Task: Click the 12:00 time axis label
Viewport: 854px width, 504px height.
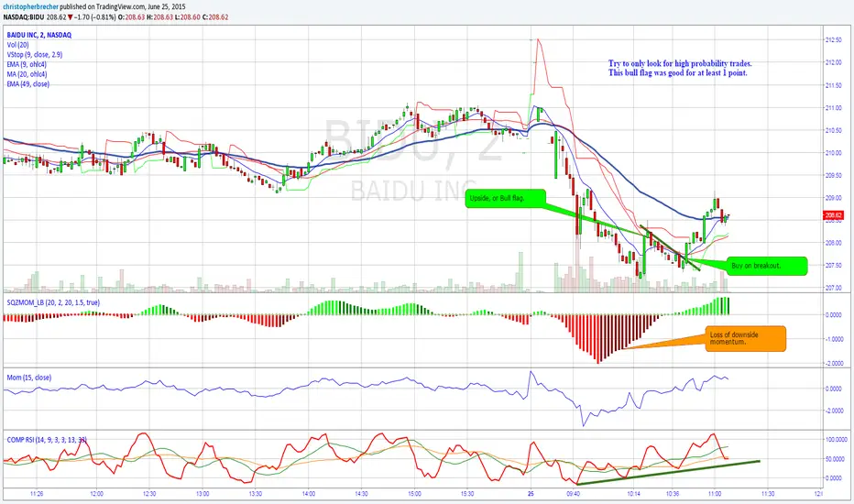Action: click(x=96, y=494)
